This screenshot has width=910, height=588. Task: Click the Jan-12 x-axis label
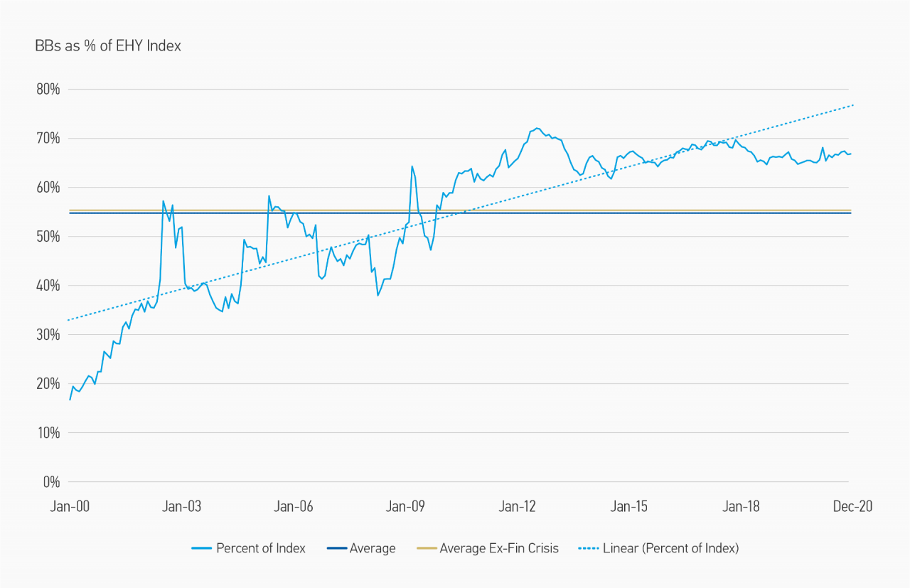point(517,507)
